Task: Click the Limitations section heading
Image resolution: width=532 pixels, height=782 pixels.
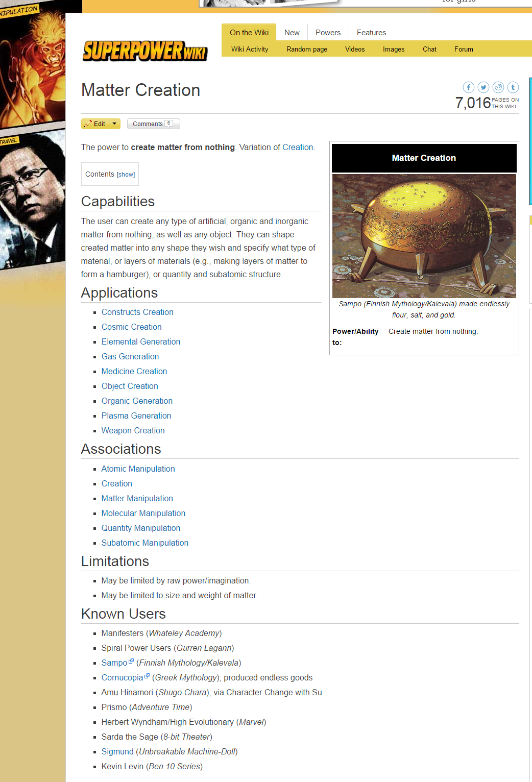Action: 115,561
